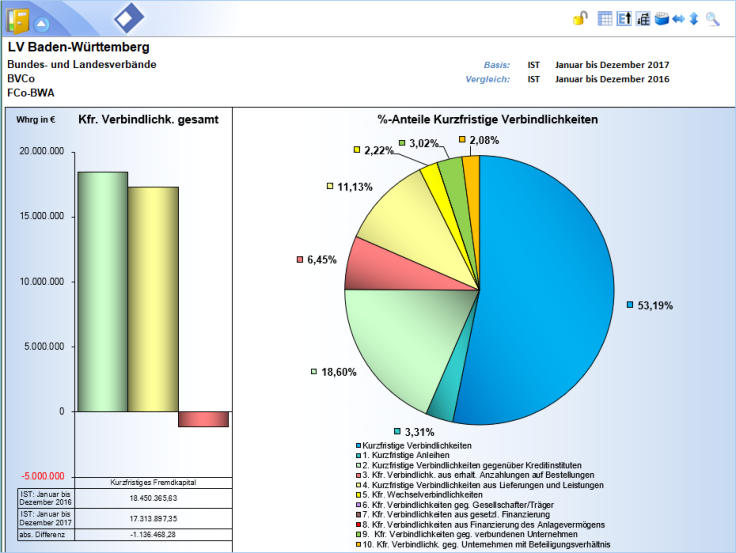The image size is (736, 553).
Task: Select Vergleich period Januar bis Dezember 2016
Action: 612,78
